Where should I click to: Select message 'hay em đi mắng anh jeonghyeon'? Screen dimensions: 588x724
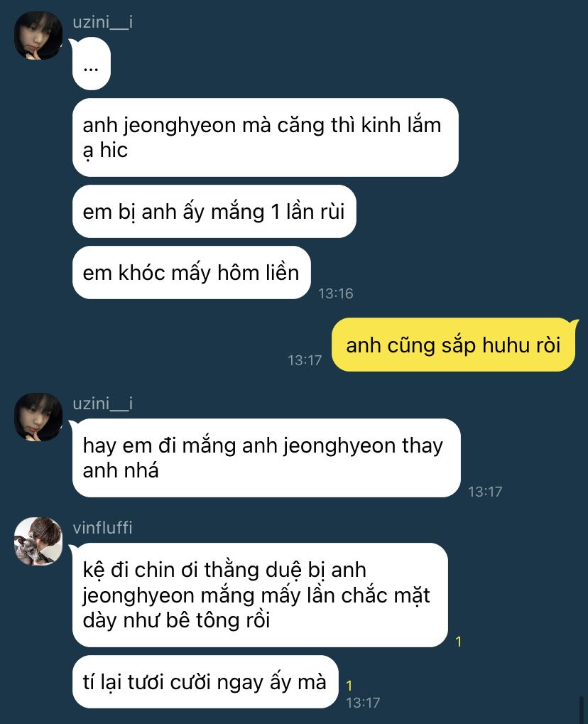click(266, 458)
